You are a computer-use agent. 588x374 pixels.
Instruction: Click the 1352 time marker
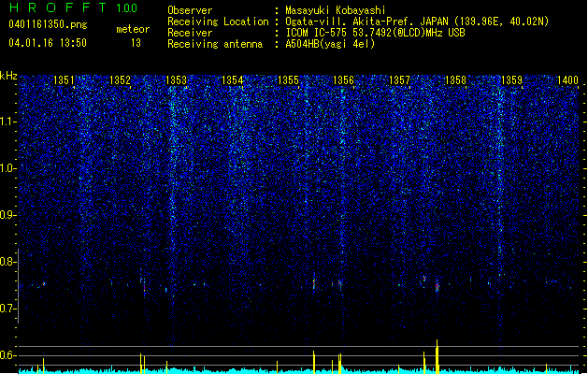coord(120,79)
